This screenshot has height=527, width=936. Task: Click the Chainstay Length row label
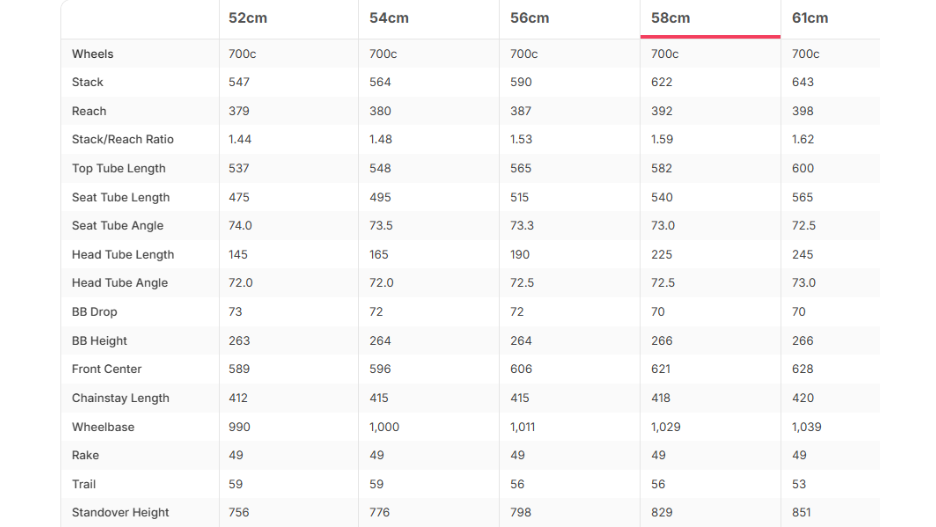point(121,398)
